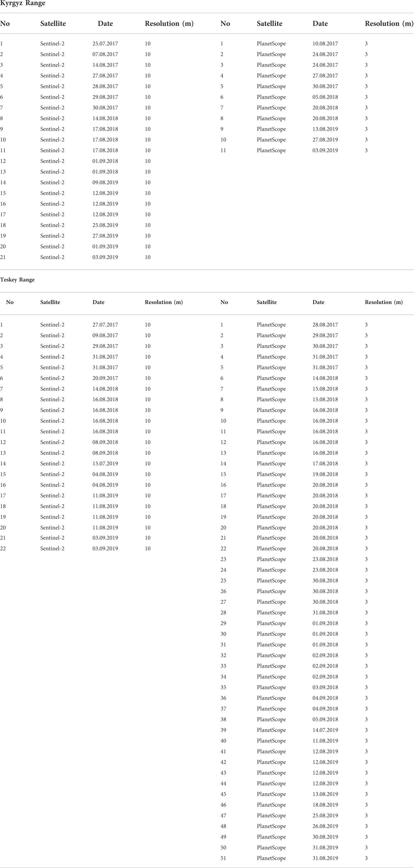This screenshot has width=414, height=868.
Task: Select 'PlanetScope' in Kyrgyz Range row 11
Action: (271, 150)
